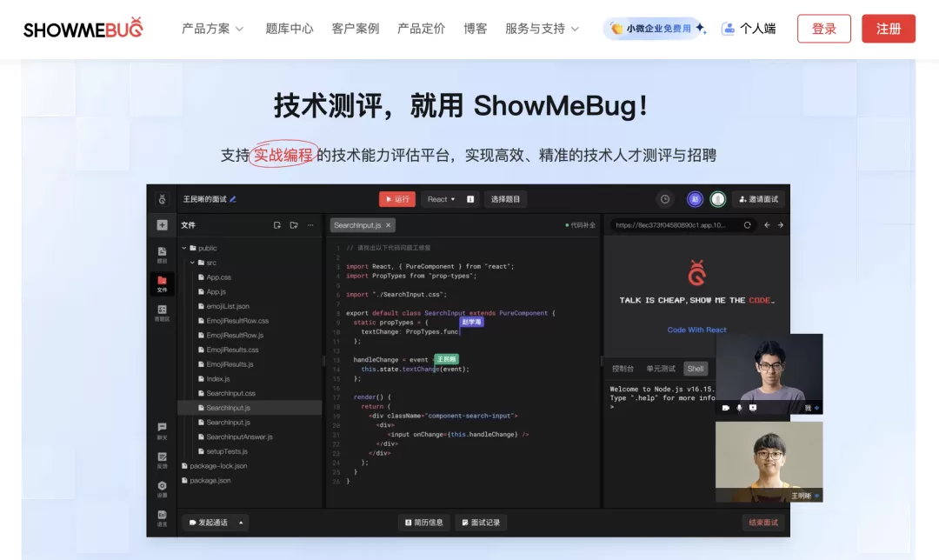Open 客户案例 nav item
The height and width of the screenshot is (560, 939).
click(x=355, y=29)
